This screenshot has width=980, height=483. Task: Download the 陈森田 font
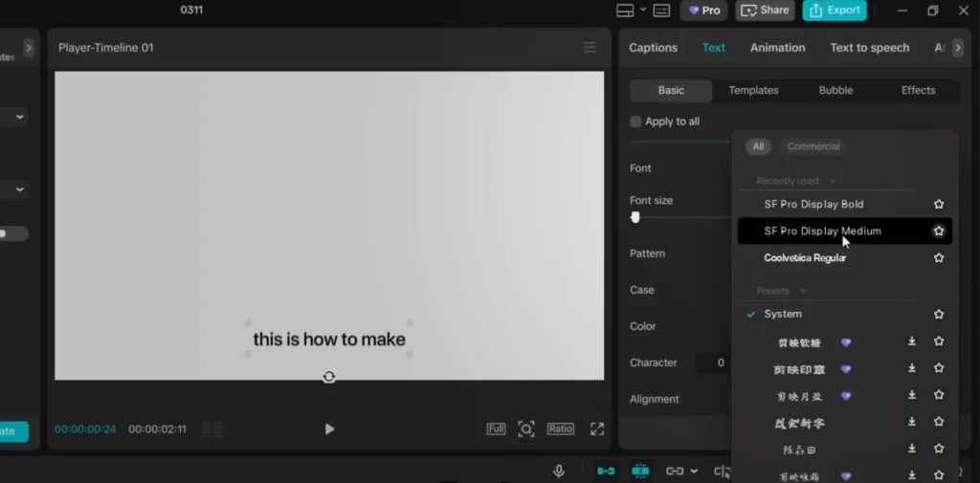point(912,449)
